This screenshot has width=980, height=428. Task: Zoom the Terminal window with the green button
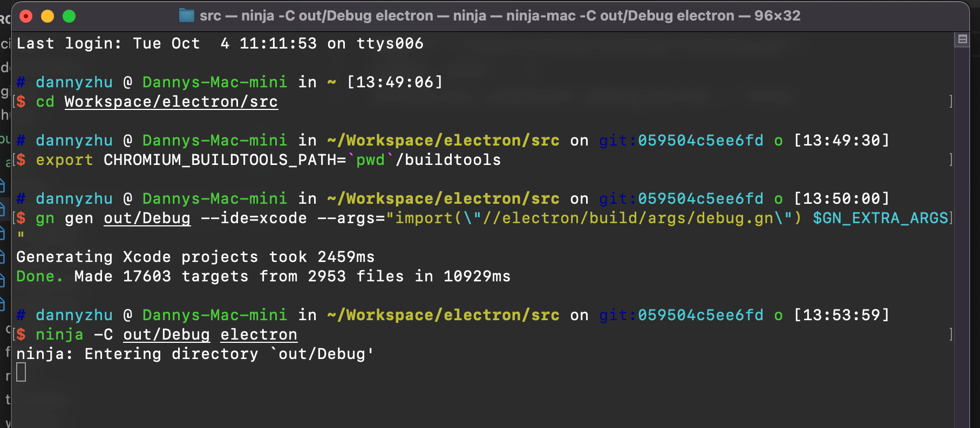click(x=69, y=16)
